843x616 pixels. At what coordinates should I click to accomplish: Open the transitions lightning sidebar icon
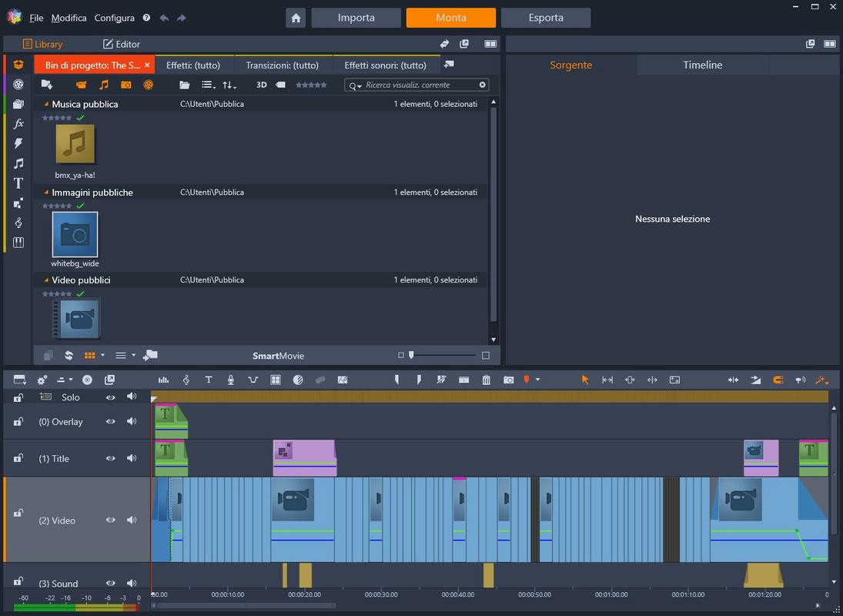point(18,143)
